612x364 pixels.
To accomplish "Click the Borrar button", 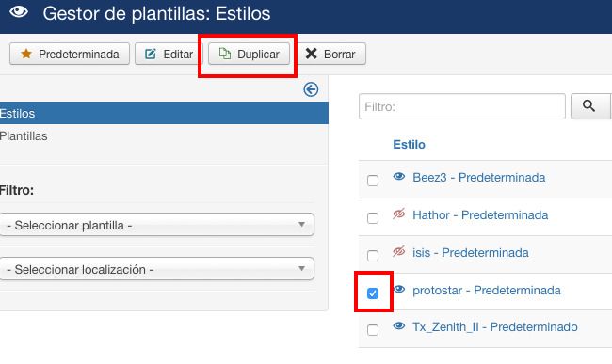I will (x=331, y=54).
